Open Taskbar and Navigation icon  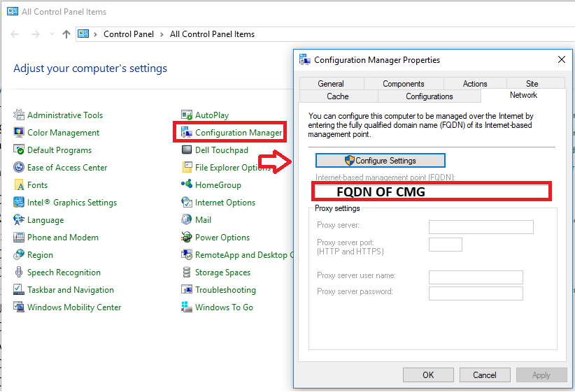tap(19, 290)
